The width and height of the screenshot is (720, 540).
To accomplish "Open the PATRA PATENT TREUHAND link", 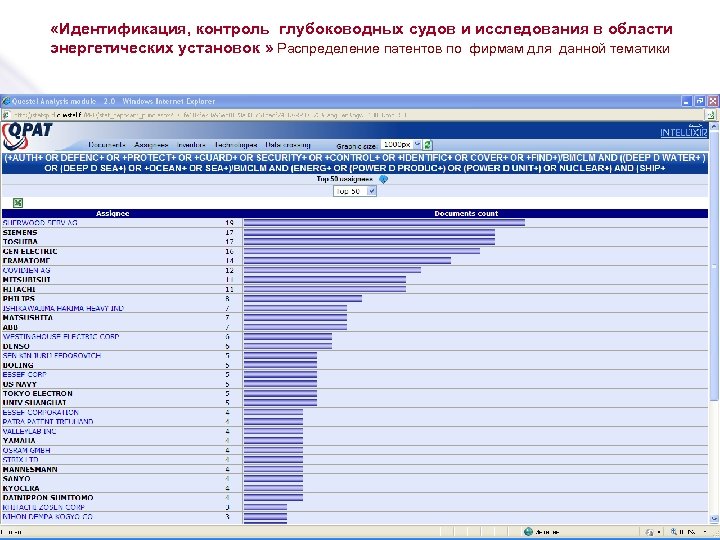I will point(48,422).
